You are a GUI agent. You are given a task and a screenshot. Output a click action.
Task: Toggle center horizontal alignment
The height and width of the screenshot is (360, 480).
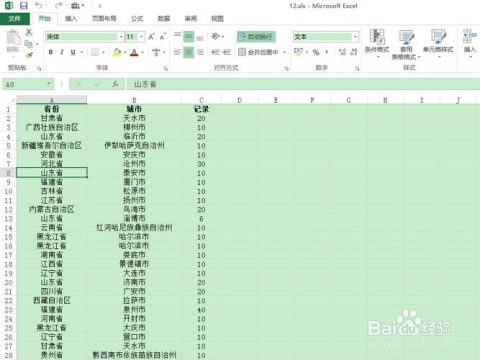pyautogui.click(x=189, y=52)
